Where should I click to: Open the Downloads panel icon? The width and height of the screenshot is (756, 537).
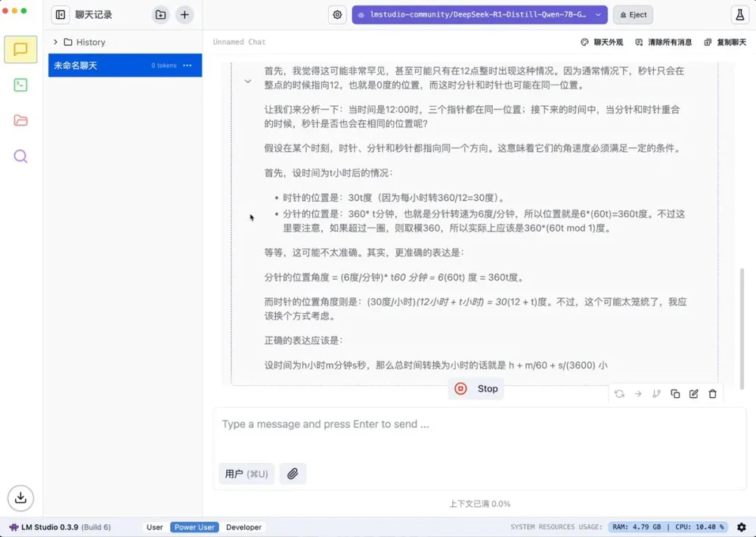coord(20,497)
